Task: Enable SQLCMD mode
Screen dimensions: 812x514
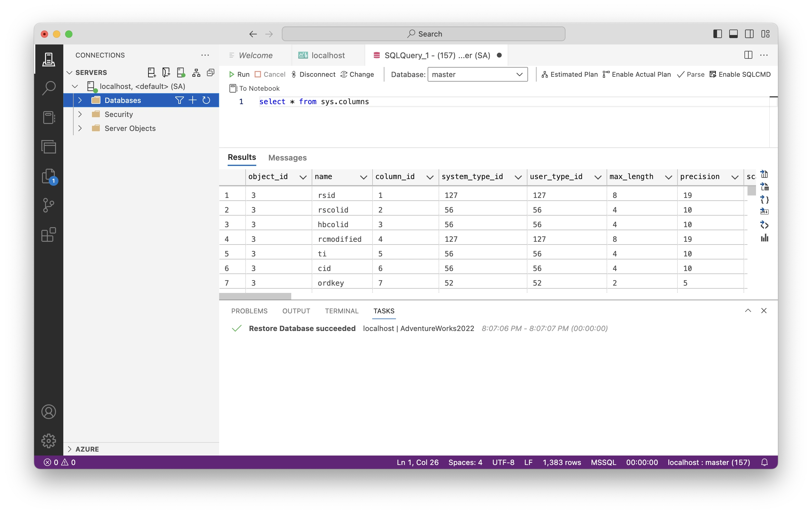Action: pyautogui.click(x=740, y=75)
